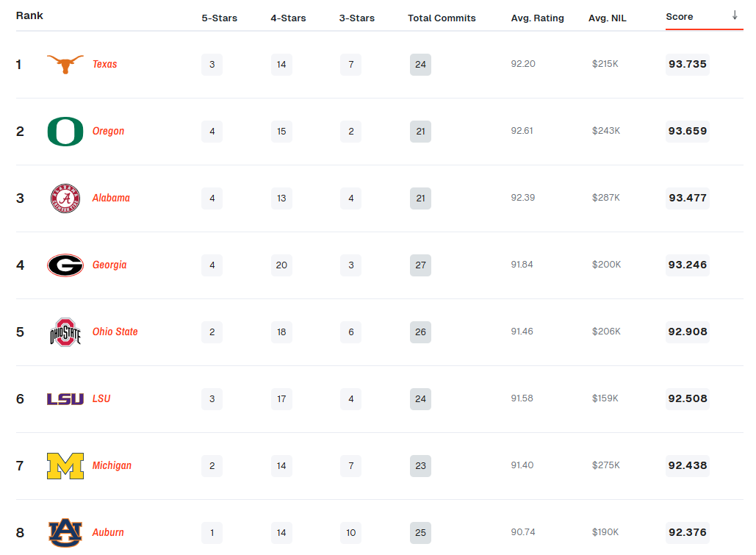Open the Michigan team link

tap(112, 466)
